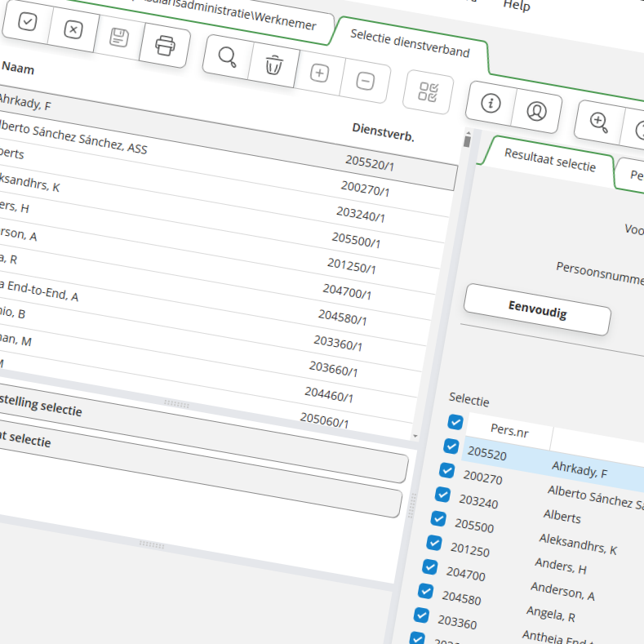Open the Help menu

point(517,6)
